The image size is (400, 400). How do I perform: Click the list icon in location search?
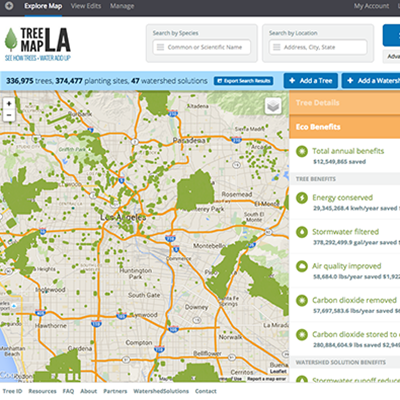click(x=277, y=47)
